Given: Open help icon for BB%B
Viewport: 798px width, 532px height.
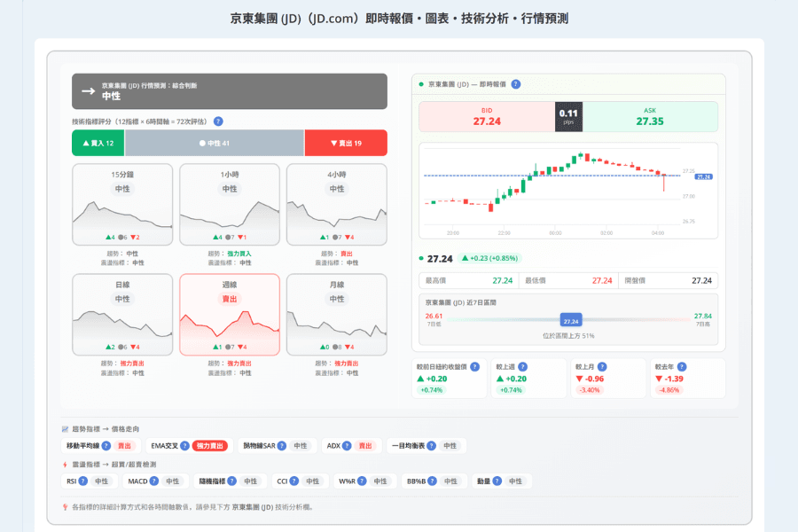Looking at the screenshot, I should coord(432,481).
